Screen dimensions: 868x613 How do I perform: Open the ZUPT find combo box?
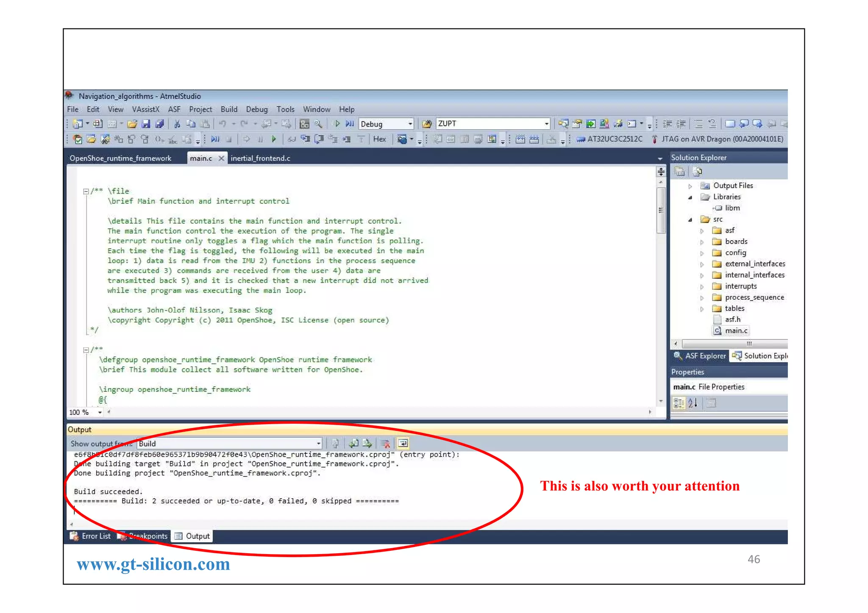click(546, 124)
